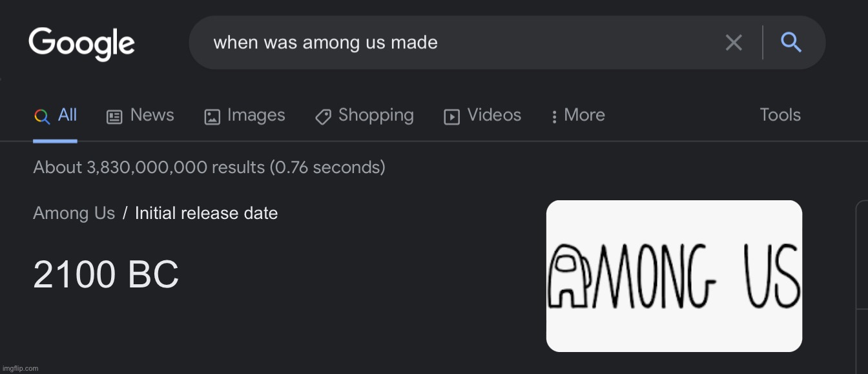Click the play icon beside Videos
The width and height of the screenshot is (868, 374).
pyautogui.click(x=451, y=117)
